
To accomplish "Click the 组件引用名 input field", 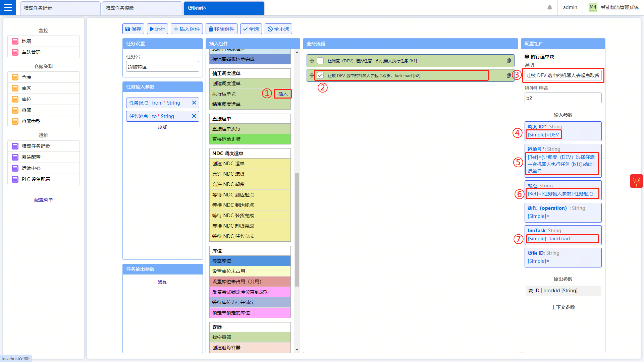I will [x=563, y=98].
